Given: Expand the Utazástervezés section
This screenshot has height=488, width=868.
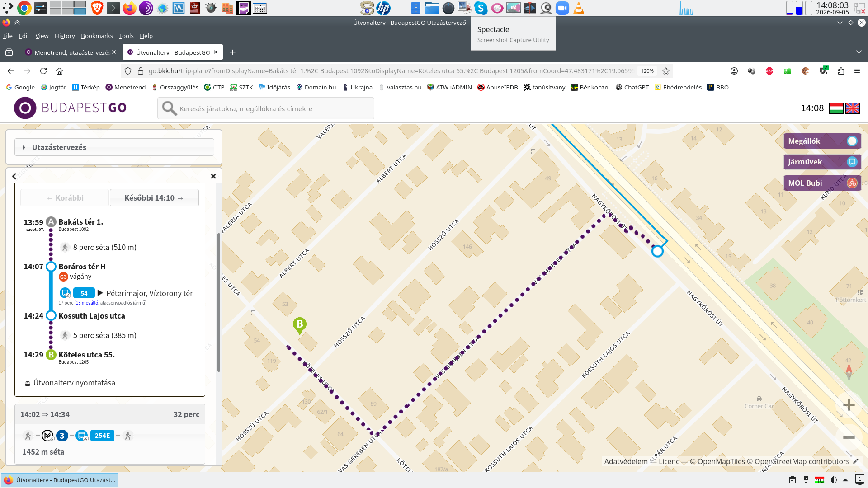Looking at the screenshot, I should pos(114,147).
